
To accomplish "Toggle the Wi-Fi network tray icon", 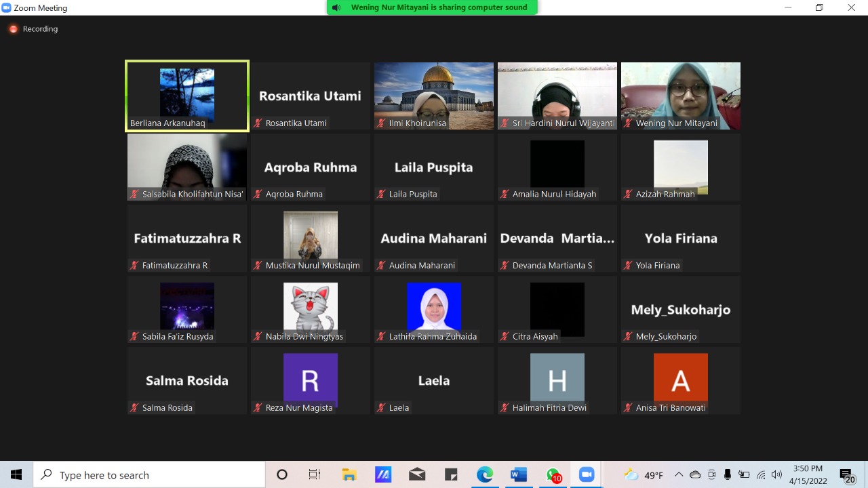I will (761, 475).
